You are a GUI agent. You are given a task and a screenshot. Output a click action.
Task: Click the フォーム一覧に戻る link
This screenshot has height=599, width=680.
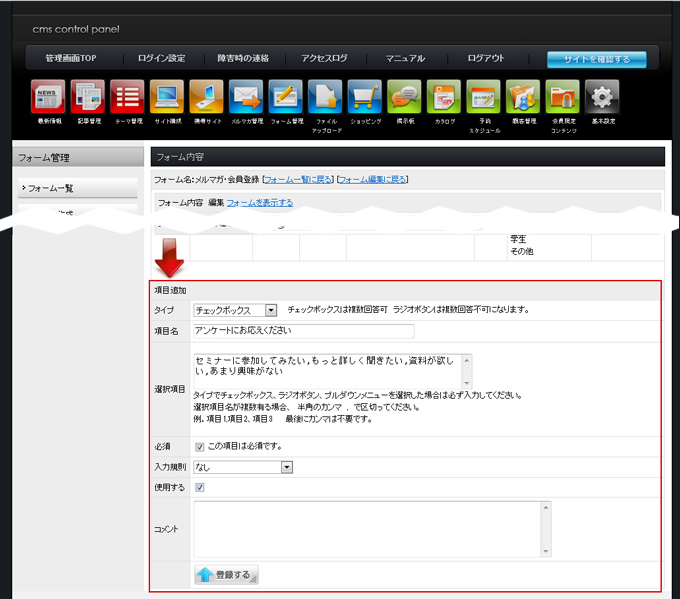tap(297, 180)
